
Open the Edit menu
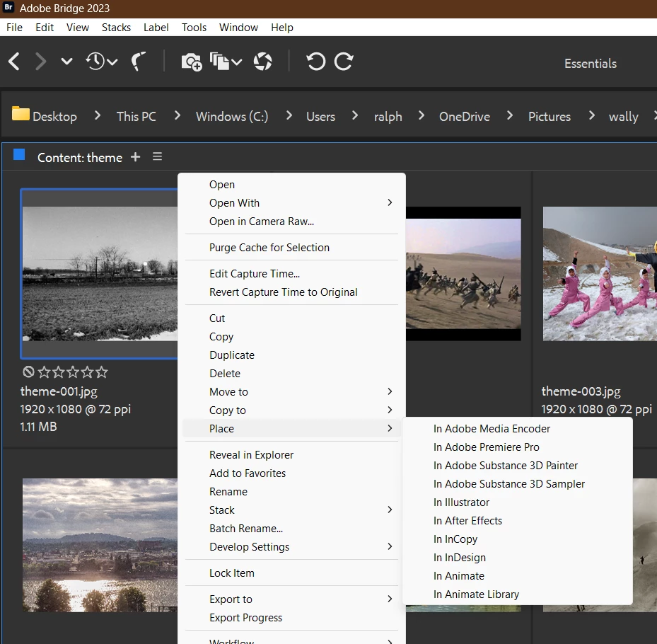[45, 28]
